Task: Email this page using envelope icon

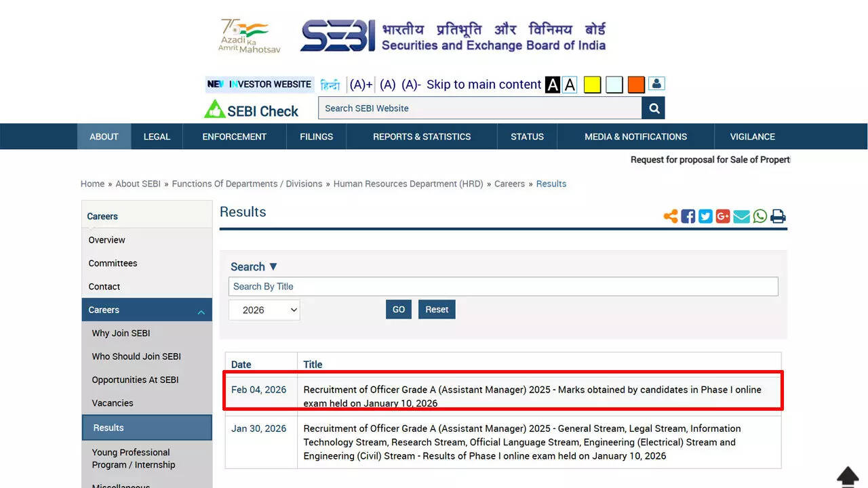Action: [741, 216]
